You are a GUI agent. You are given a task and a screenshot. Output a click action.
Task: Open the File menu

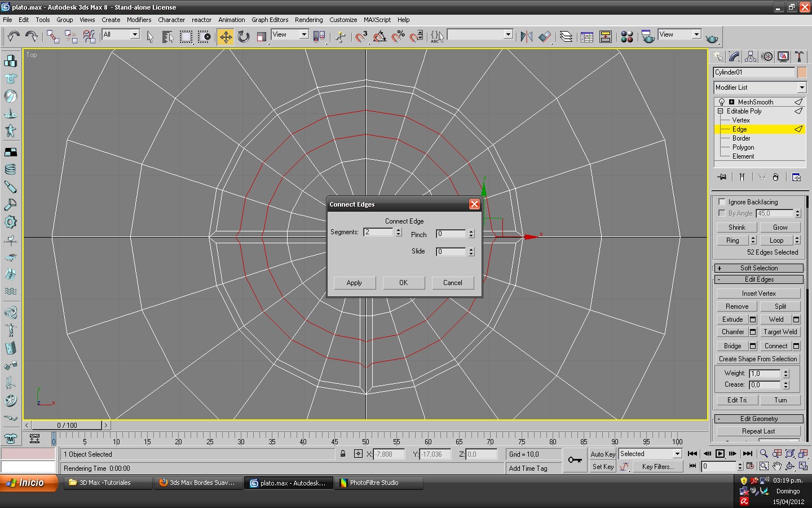(7, 20)
